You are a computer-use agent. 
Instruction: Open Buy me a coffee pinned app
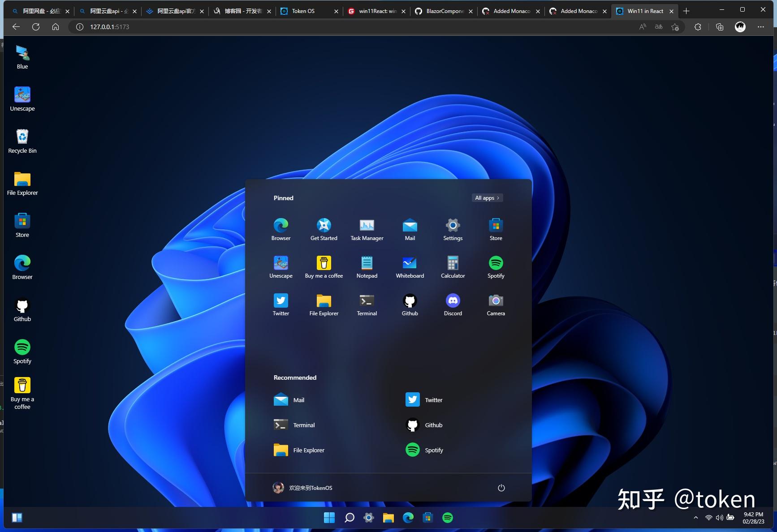(324, 267)
